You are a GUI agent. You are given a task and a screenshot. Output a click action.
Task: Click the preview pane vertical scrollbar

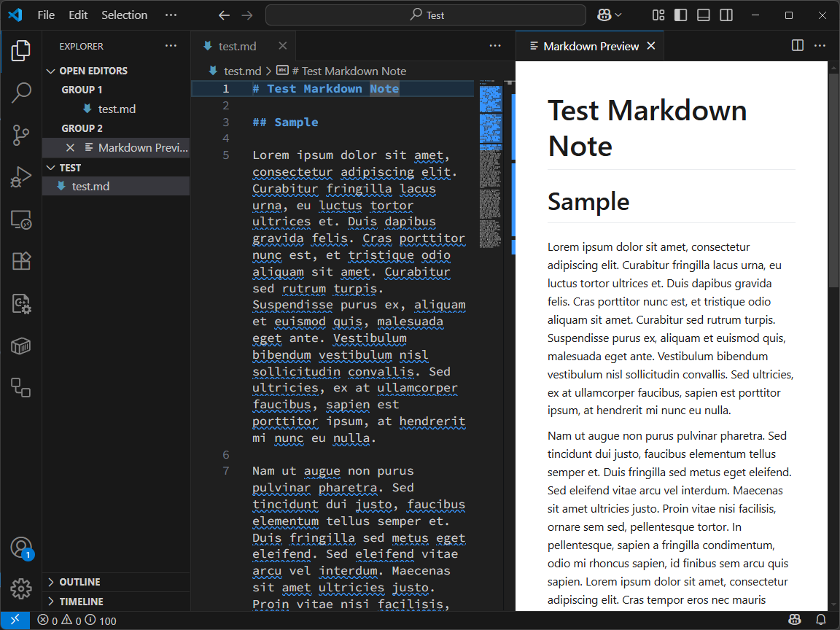(833, 182)
